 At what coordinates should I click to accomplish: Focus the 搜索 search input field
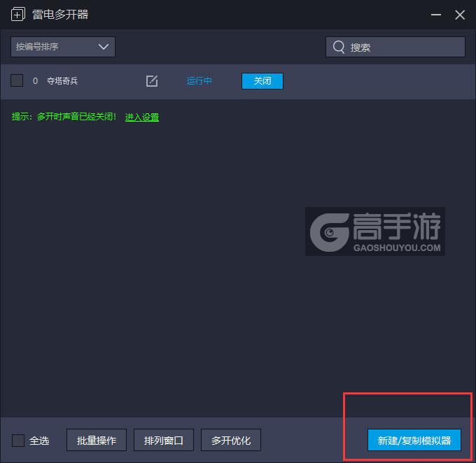(x=395, y=47)
